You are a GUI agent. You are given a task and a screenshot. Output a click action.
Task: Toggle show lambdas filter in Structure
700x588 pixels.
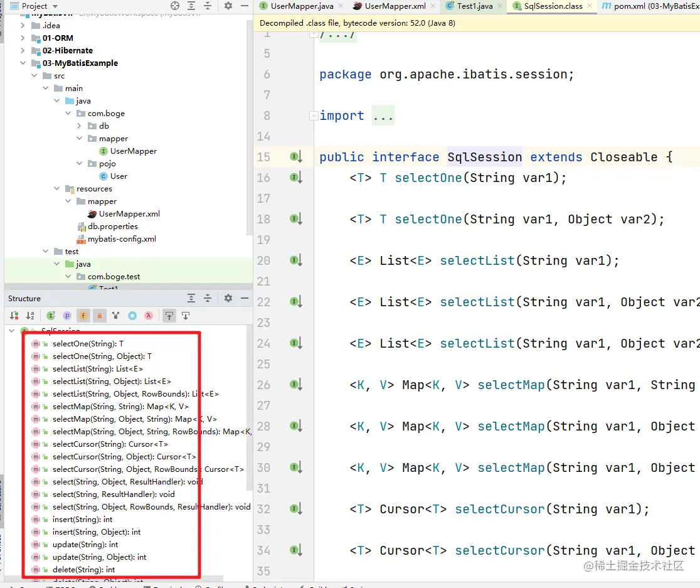149,316
